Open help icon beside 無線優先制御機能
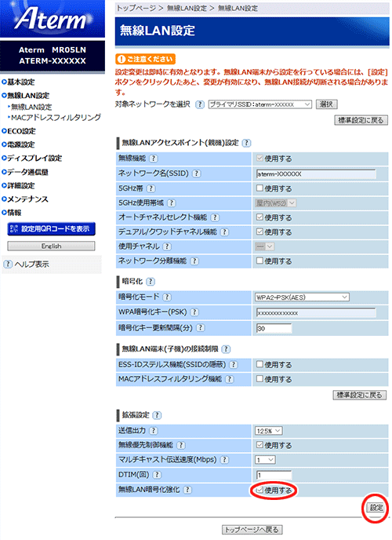This screenshot has height=540, width=392. click(x=181, y=445)
